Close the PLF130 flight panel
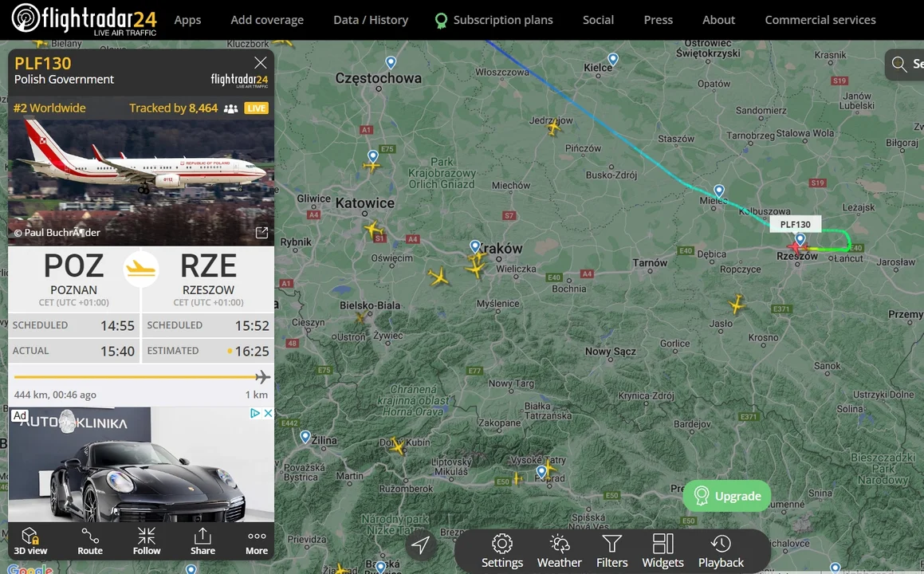Image resolution: width=924 pixels, height=574 pixels. click(261, 62)
